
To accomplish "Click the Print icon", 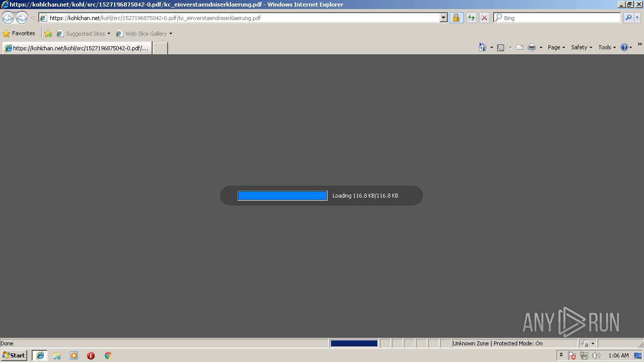I will coord(532,47).
